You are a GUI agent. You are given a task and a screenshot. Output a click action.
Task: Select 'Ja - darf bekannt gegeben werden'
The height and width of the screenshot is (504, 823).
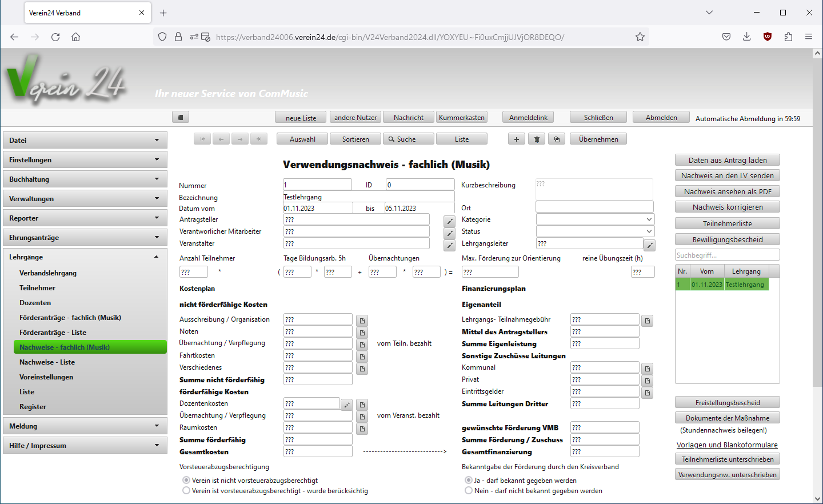pos(469,480)
